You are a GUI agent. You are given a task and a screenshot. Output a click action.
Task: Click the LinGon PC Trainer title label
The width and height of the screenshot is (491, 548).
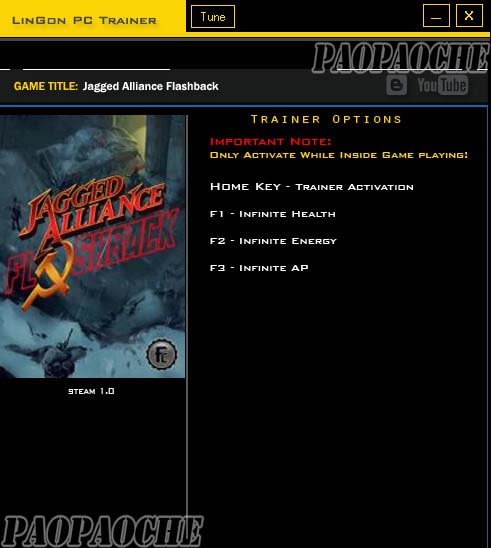pyautogui.click(x=84, y=20)
